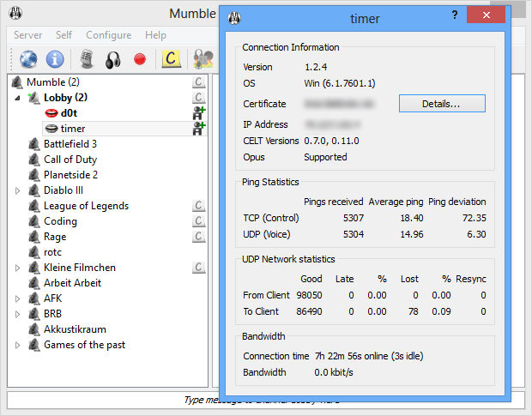Open the Self menu
This screenshot has height=416, width=532.
point(63,35)
